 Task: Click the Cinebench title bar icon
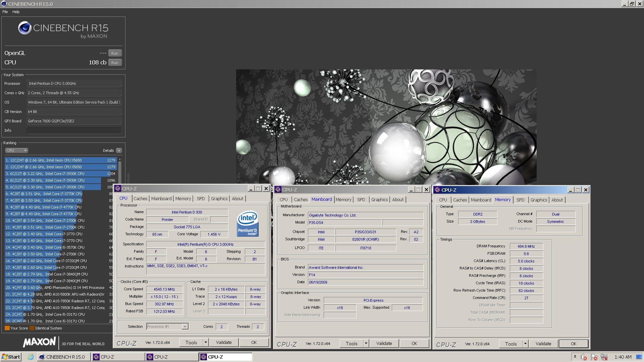coord(4,4)
